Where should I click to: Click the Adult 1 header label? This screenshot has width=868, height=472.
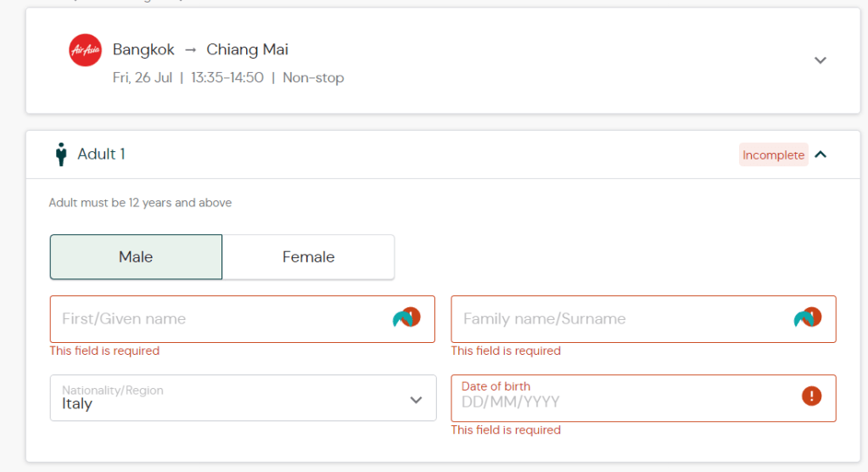click(x=101, y=154)
